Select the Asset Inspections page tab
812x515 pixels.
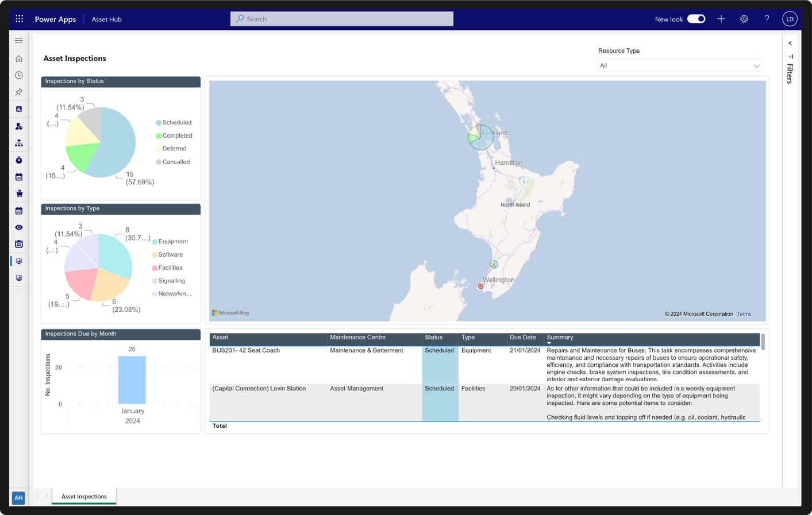pyautogui.click(x=84, y=497)
